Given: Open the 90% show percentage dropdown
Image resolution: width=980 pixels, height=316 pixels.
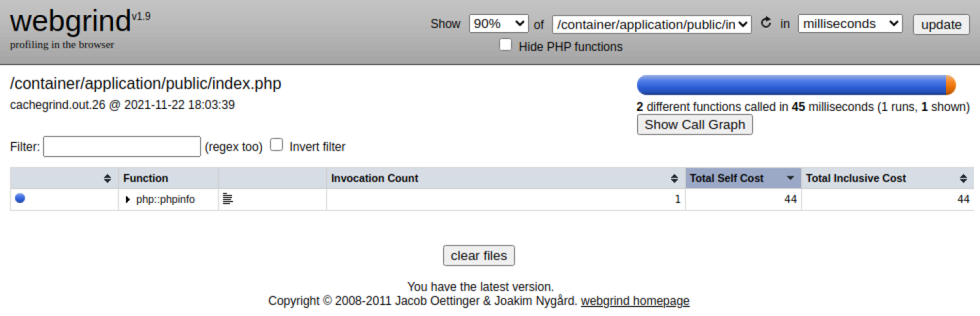Looking at the screenshot, I should (x=499, y=24).
